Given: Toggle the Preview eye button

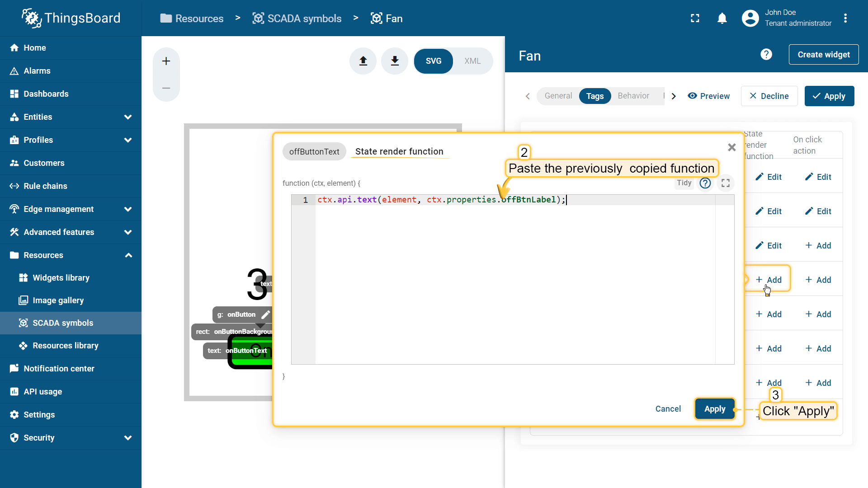Looking at the screenshot, I should coord(708,96).
